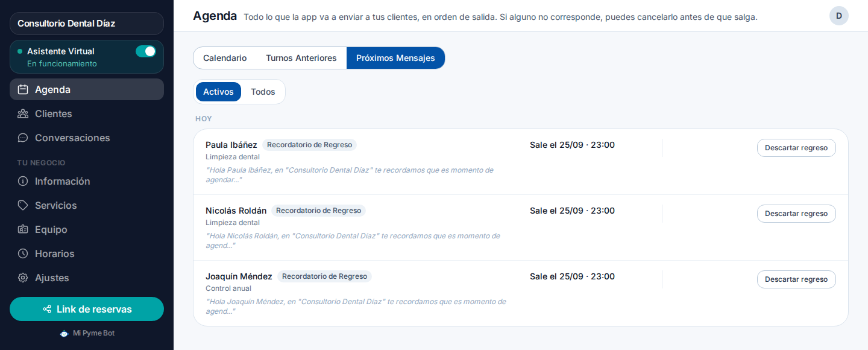Click the Servicios tag icon
The width and height of the screenshot is (868, 350).
23,205
